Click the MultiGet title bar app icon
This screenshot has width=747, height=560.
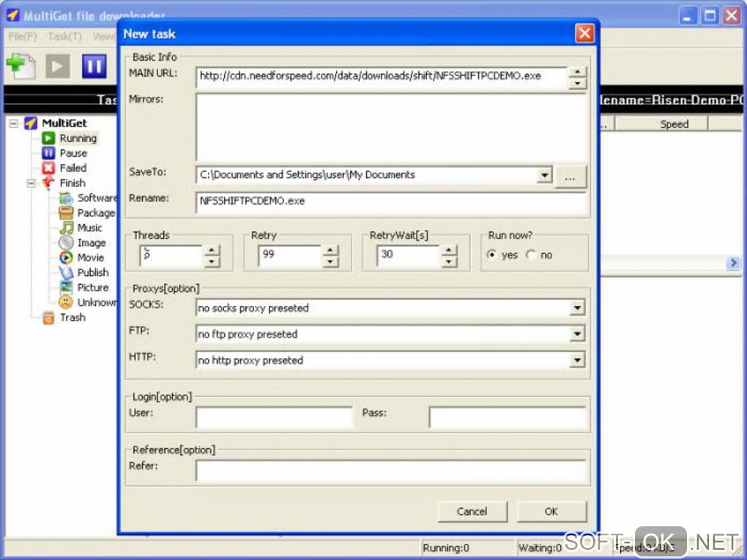point(13,15)
